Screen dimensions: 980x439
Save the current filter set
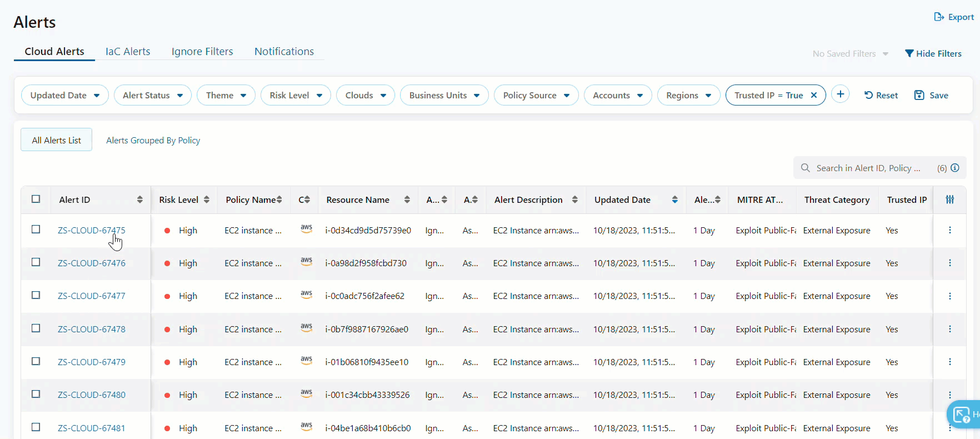pos(931,95)
